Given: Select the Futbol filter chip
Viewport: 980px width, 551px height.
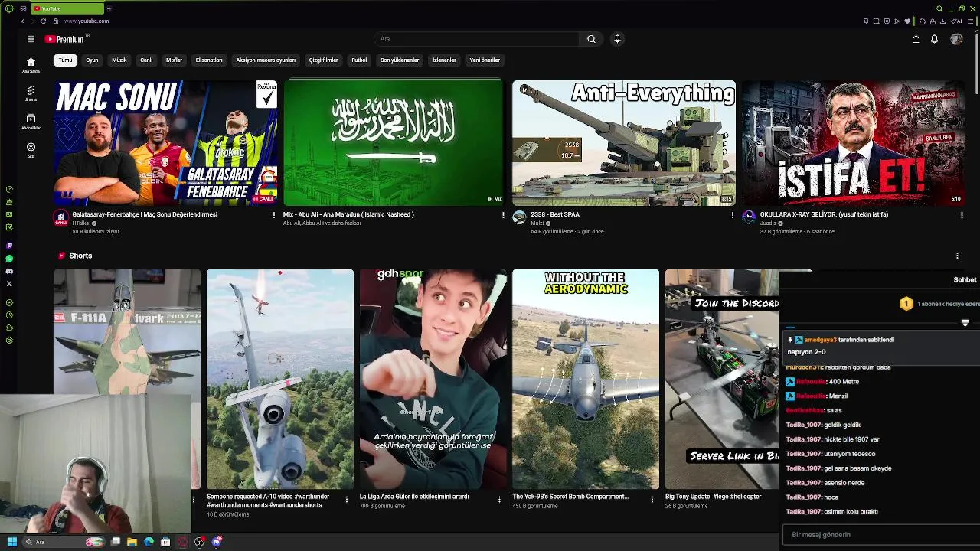Looking at the screenshot, I should 359,60.
